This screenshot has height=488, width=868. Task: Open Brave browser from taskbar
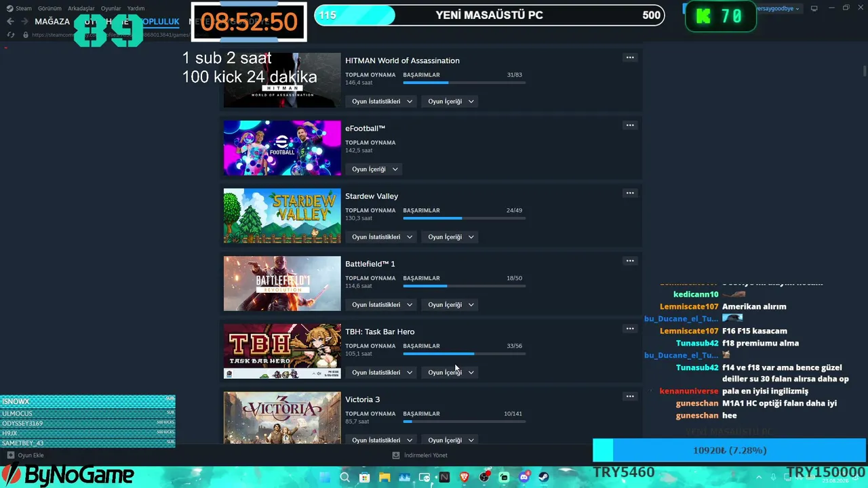465,477
